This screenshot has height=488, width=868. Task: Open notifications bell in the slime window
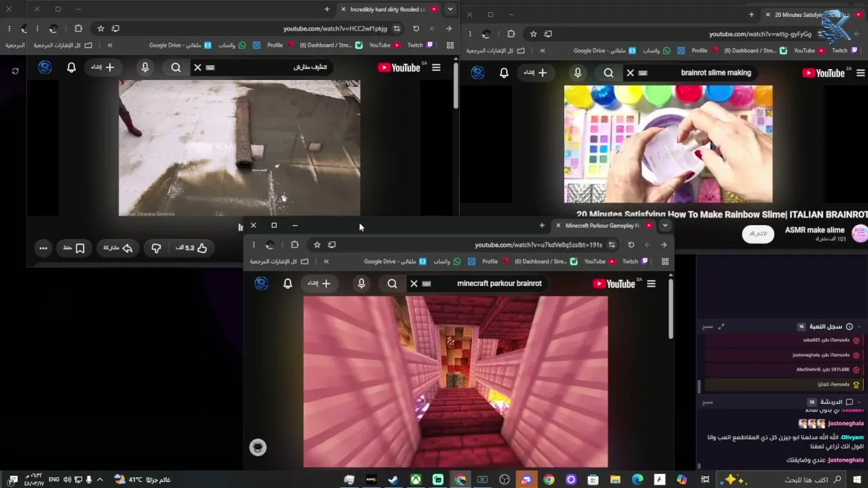tap(504, 73)
